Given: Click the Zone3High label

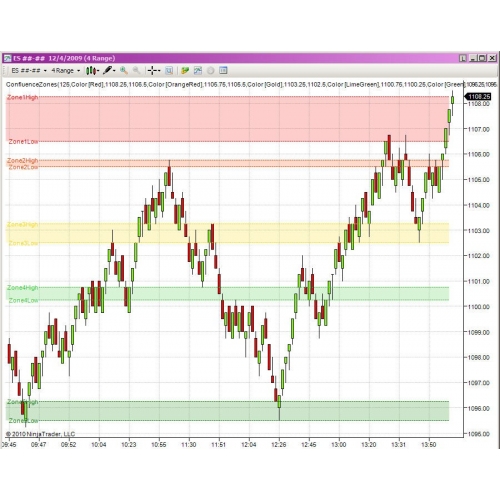Looking at the screenshot, I should (23, 225).
